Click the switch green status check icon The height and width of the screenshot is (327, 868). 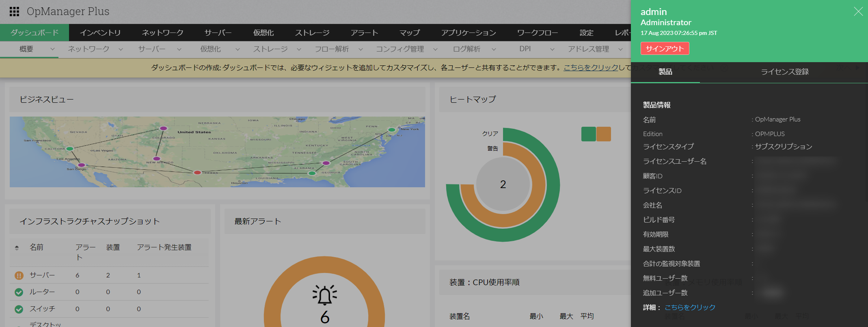[x=19, y=309]
